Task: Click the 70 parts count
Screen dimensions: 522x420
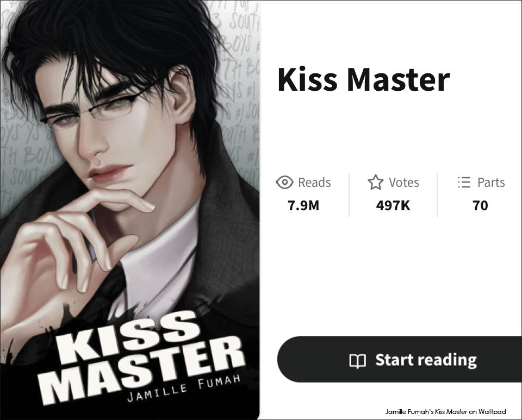Action: point(480,205)
